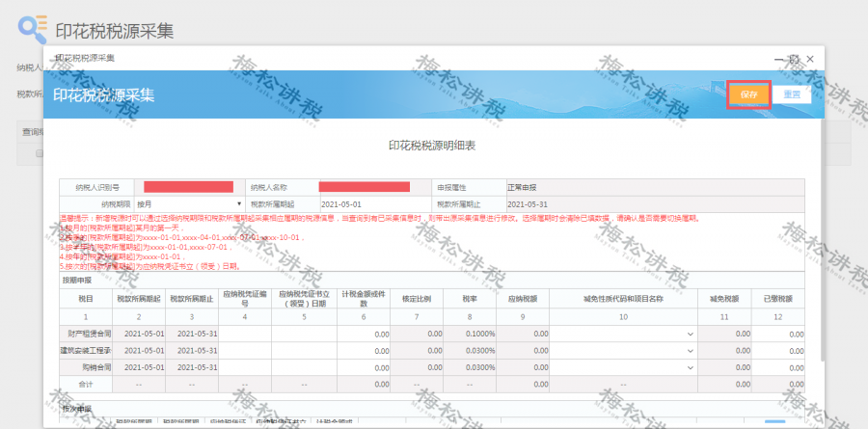Click the magnifier logo beside the page title
Viewport: 868px width, 429px height.
(x=33, y=29)
